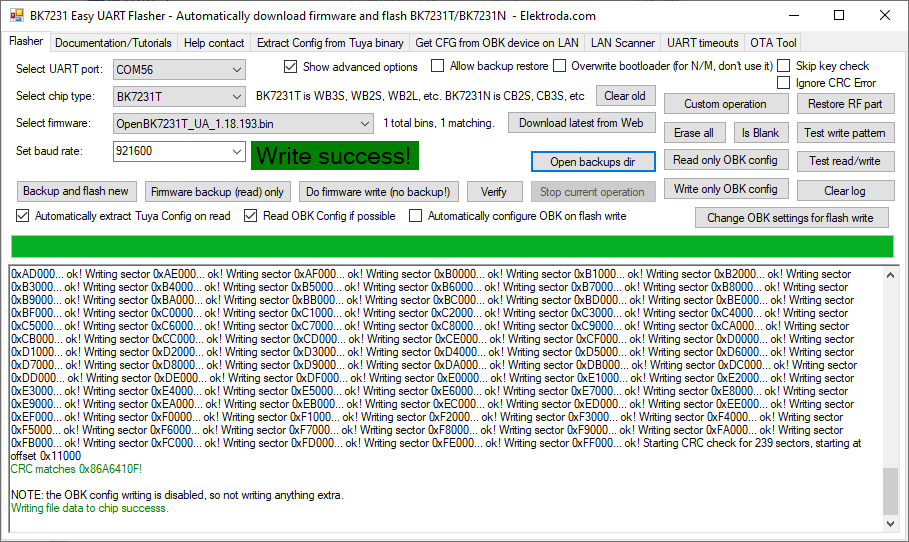The height and width of the screenshot is (542, 909).
Task: Click the Backup and flash new button
Action: click(x=76, y=191)
